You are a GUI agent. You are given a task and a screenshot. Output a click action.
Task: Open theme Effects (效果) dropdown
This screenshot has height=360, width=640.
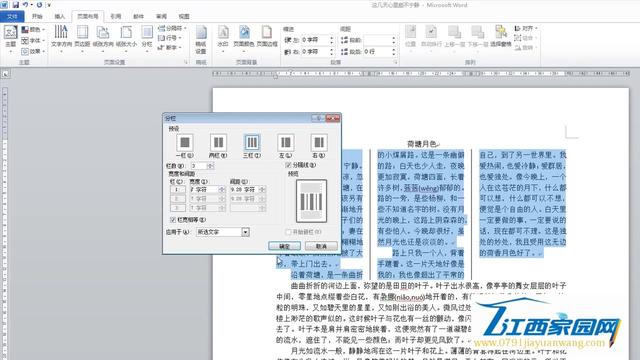(33, 51)
